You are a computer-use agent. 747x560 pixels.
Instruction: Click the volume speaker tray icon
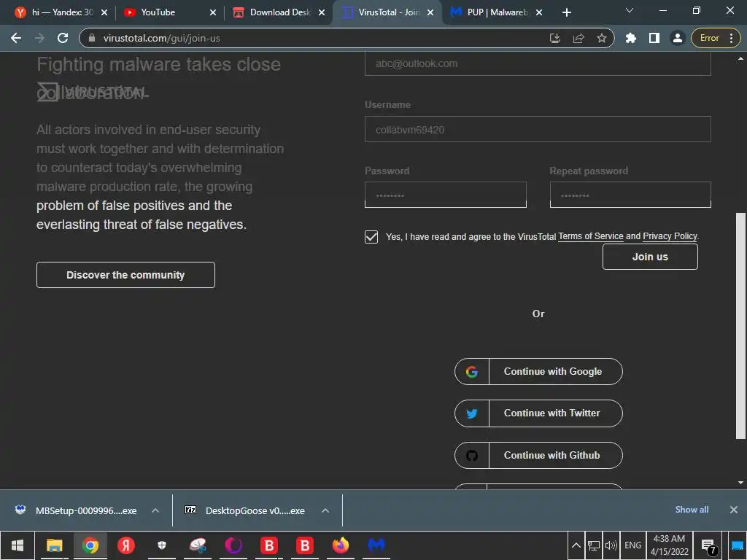click(x=611, y=545)
